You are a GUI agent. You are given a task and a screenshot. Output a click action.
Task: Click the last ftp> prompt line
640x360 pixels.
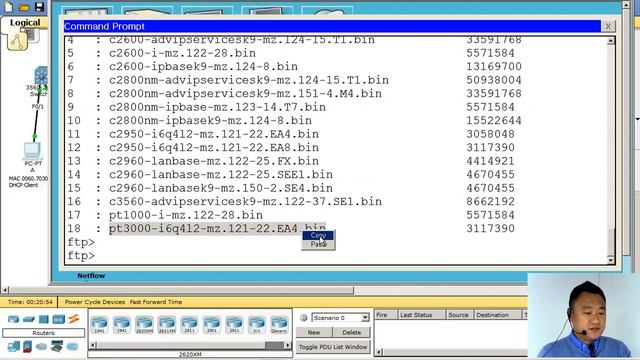point(81,256)
